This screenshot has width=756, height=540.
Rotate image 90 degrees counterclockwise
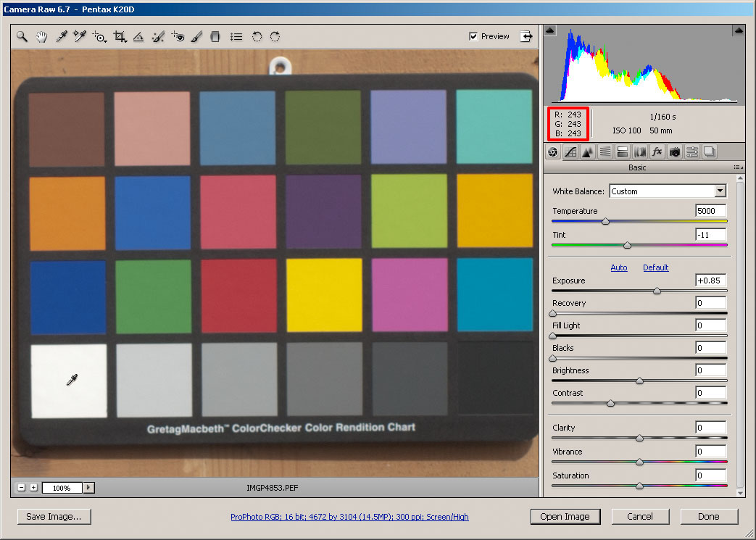click(x=257, y=37)
